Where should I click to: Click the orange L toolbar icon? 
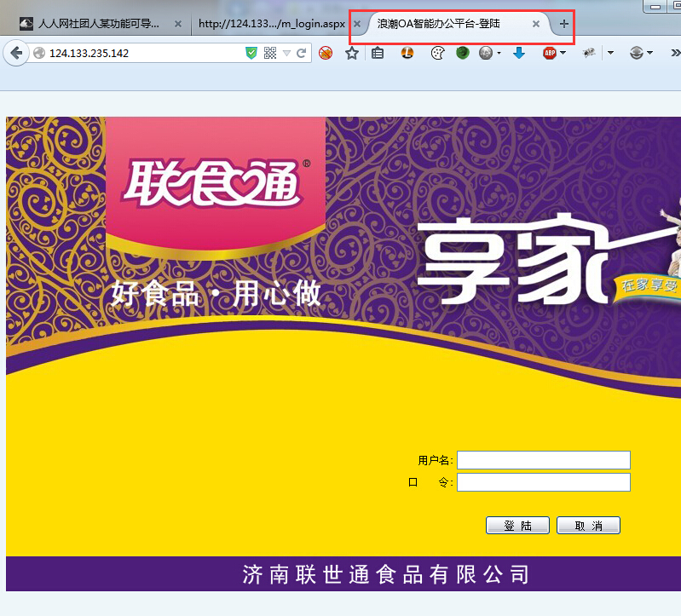tap(407, 53)
